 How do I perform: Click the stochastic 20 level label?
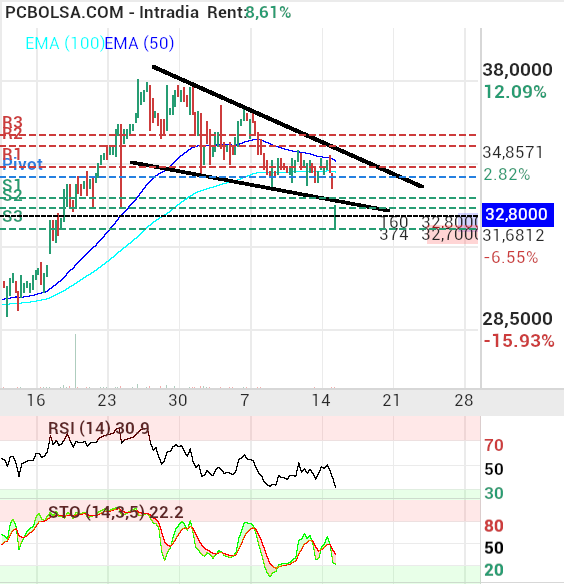coord(494,570)
